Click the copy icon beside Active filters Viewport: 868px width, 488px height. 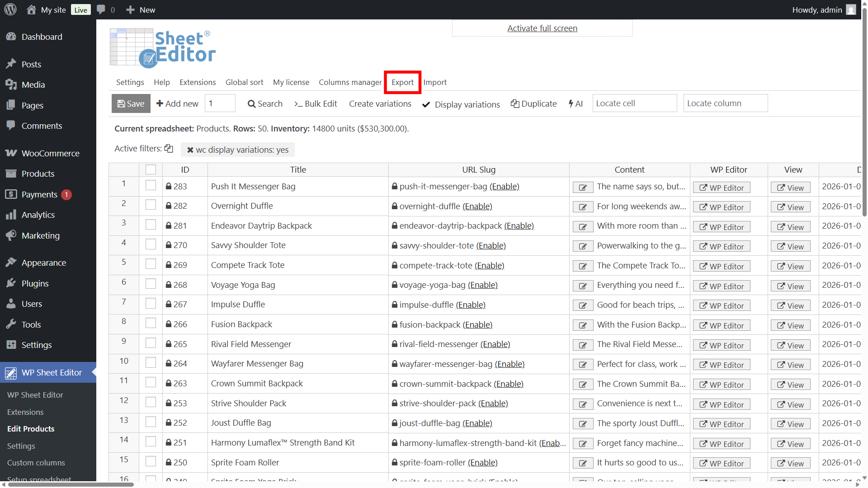click(169, 148)
